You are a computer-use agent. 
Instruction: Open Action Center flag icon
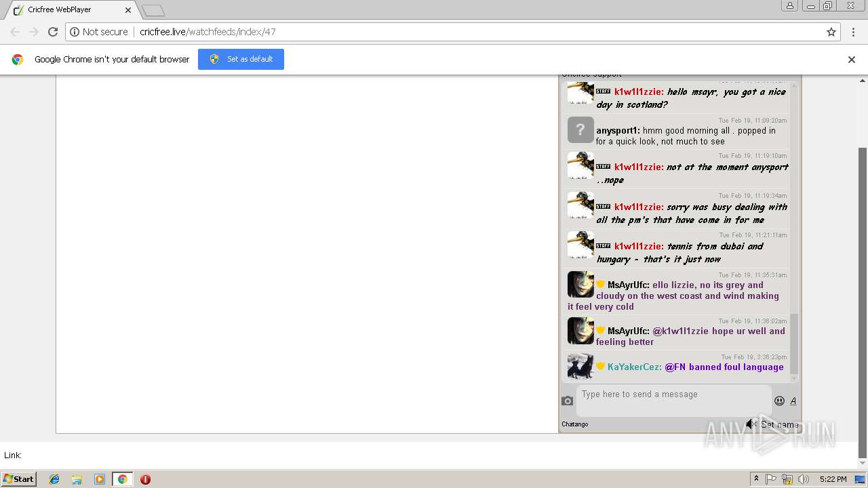771,479
